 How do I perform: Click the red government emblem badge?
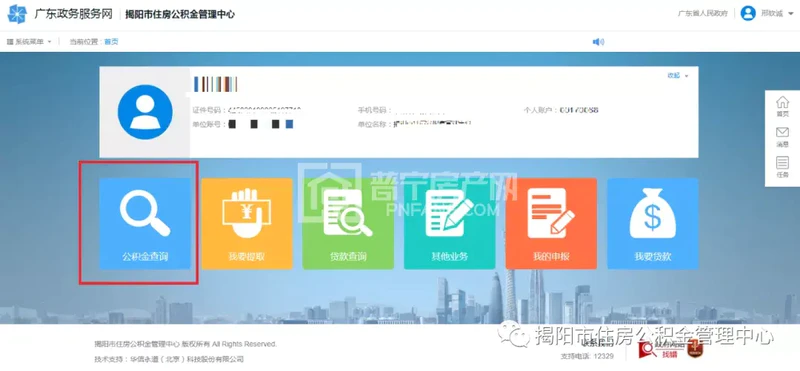click(x=694, y=350)
